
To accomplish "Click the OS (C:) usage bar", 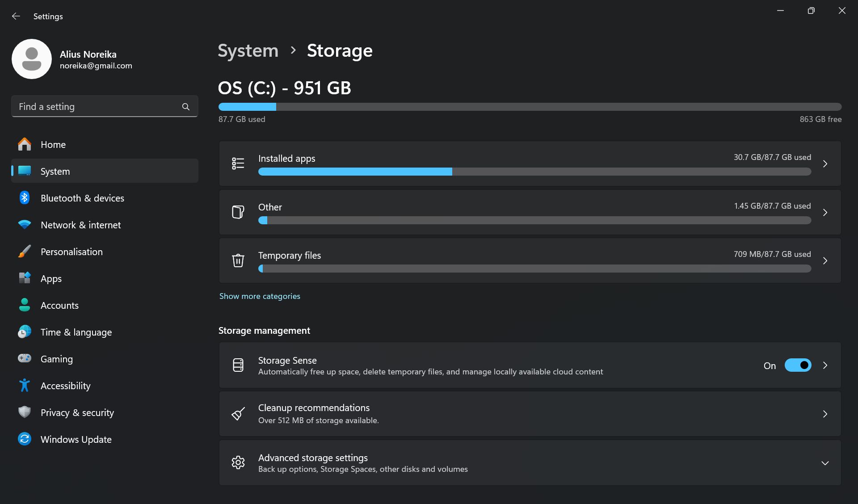I will [x=530, y=107].
